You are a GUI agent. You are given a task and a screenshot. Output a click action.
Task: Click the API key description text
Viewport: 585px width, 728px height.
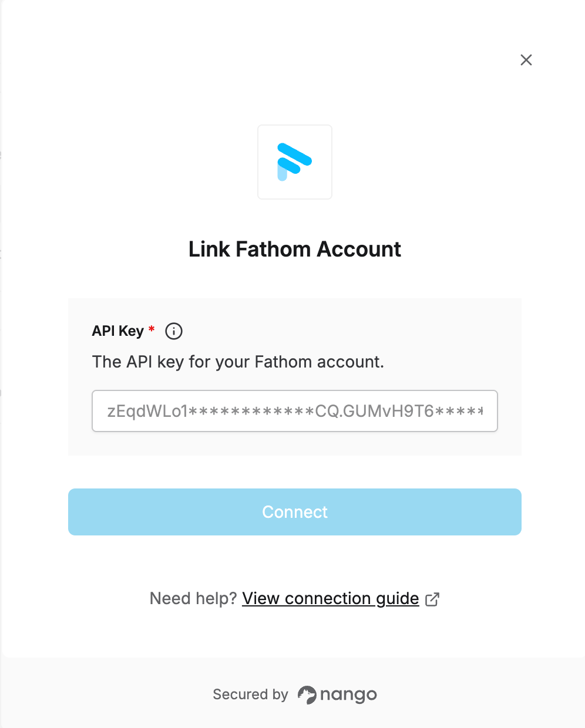(x=238, y=362)
